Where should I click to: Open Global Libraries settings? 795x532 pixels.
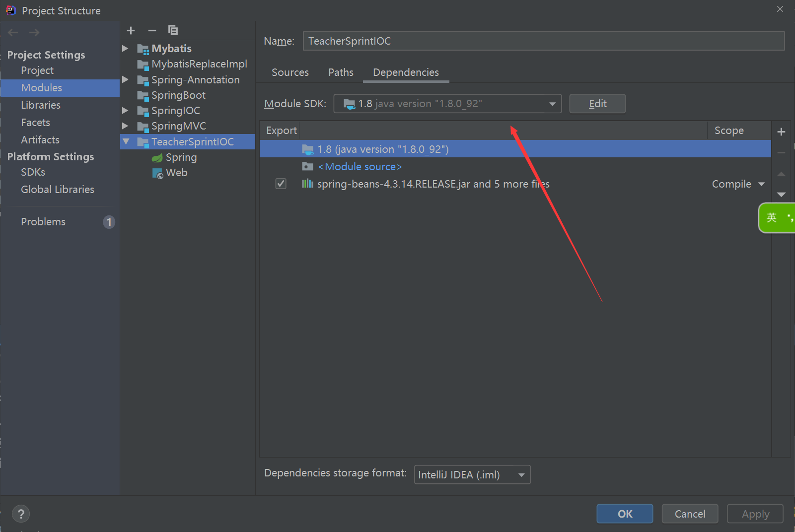(x=58, y=190)
